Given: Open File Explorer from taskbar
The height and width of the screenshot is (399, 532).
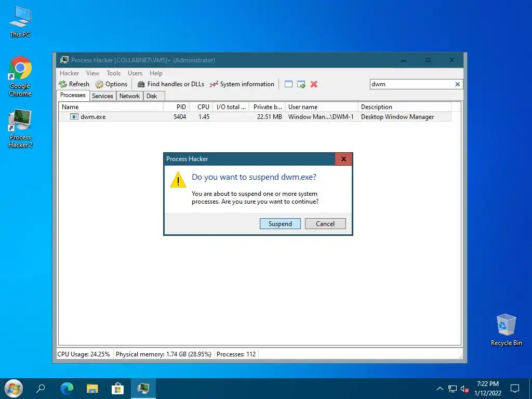Looking at the screenshot, I should pyautogui.click(x=92, y=388).
